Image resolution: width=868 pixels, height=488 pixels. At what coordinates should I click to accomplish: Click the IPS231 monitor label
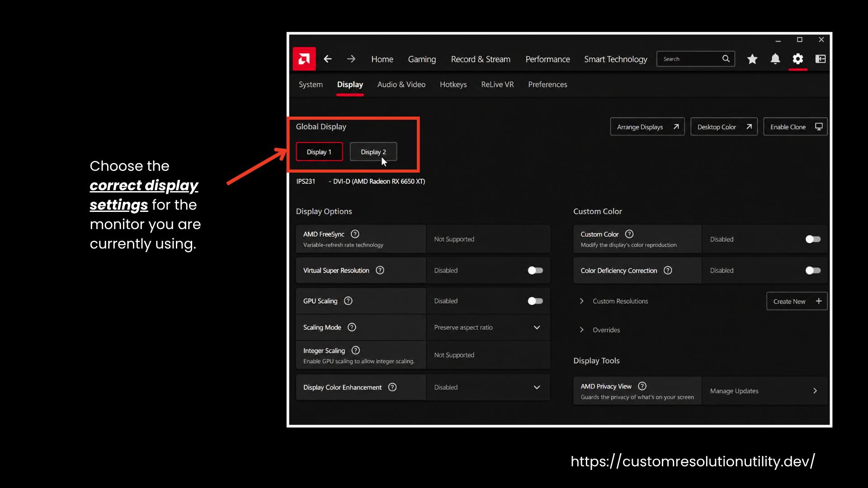coord(306,181)
